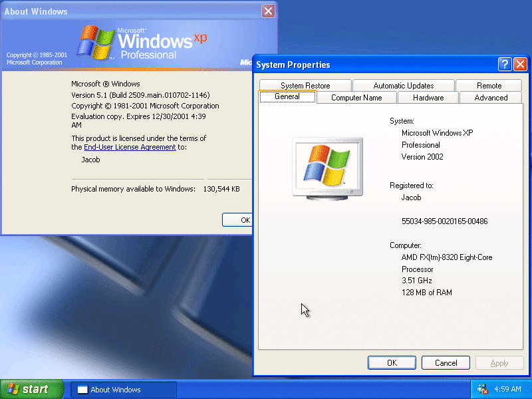
Task: Click the network tray icon
Action: click(483, 389)
